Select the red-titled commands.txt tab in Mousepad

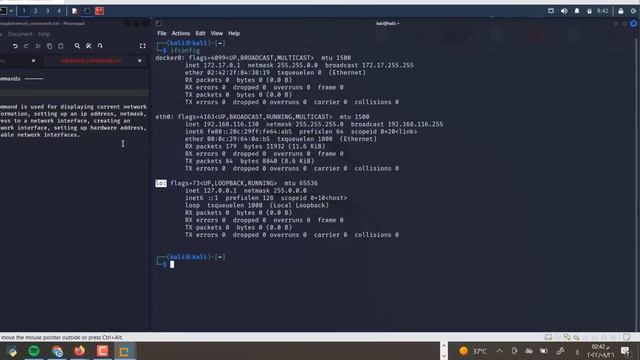(91, 61)
